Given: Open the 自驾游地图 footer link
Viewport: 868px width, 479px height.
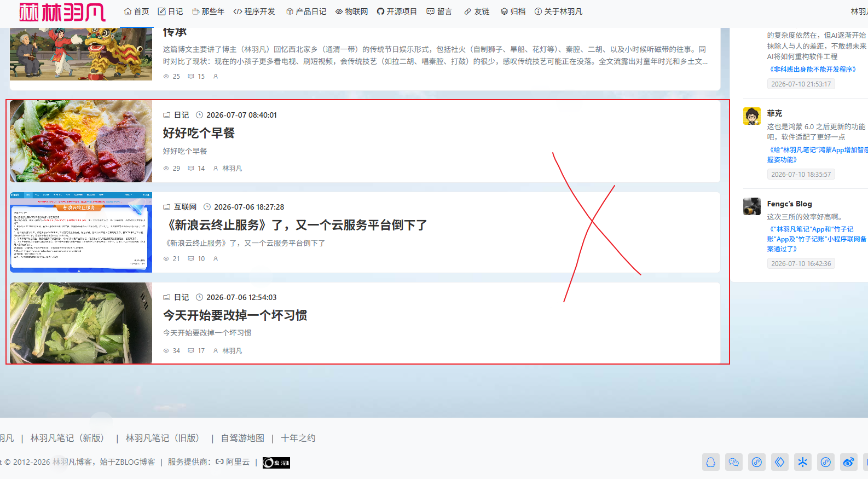Looking at the screenshot, I should pos(242,438).
